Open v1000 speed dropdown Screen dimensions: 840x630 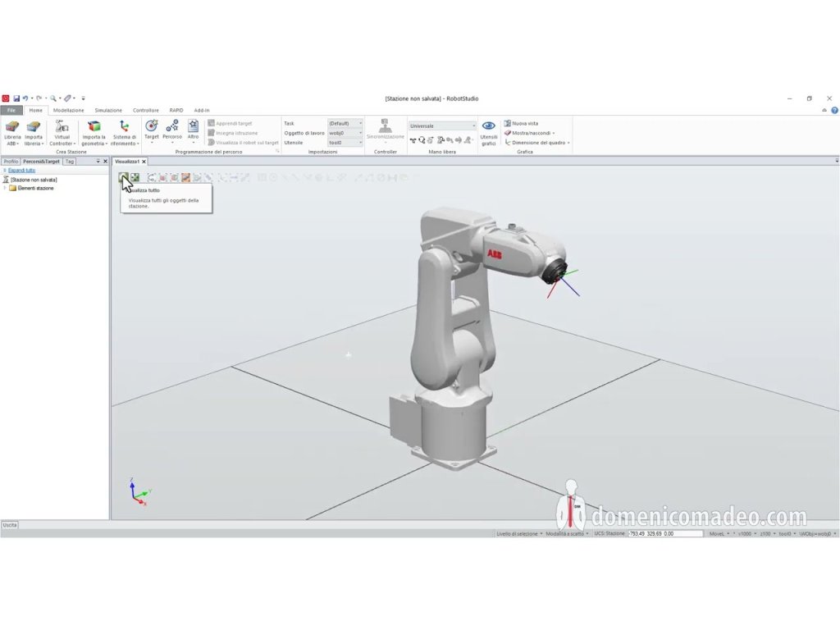[x=746, y=533]
